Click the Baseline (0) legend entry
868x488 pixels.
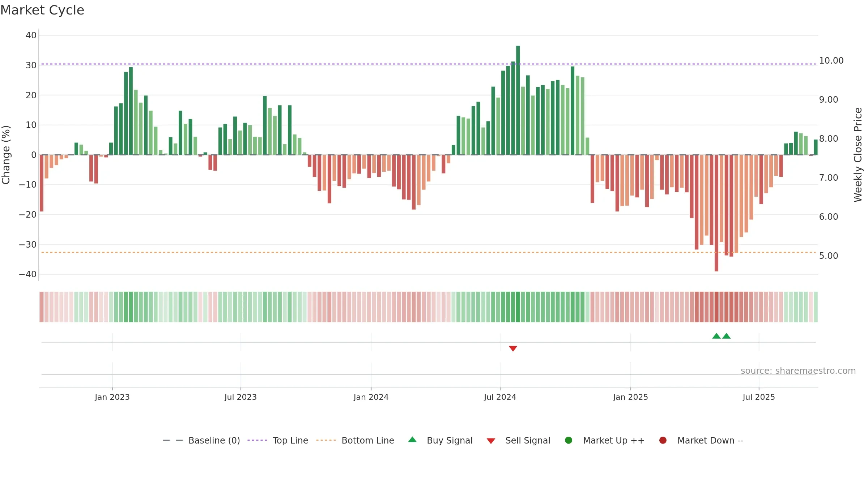pos(201,440)
